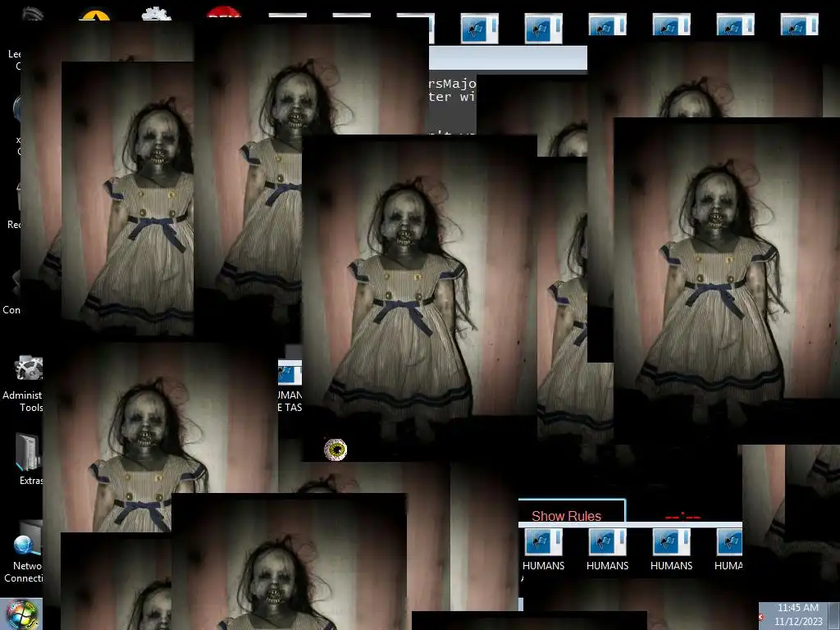This screenshot has height=630, width=840.
Task: Select the yellow triangle icon in the top row
Action: (x=94, y=15)
